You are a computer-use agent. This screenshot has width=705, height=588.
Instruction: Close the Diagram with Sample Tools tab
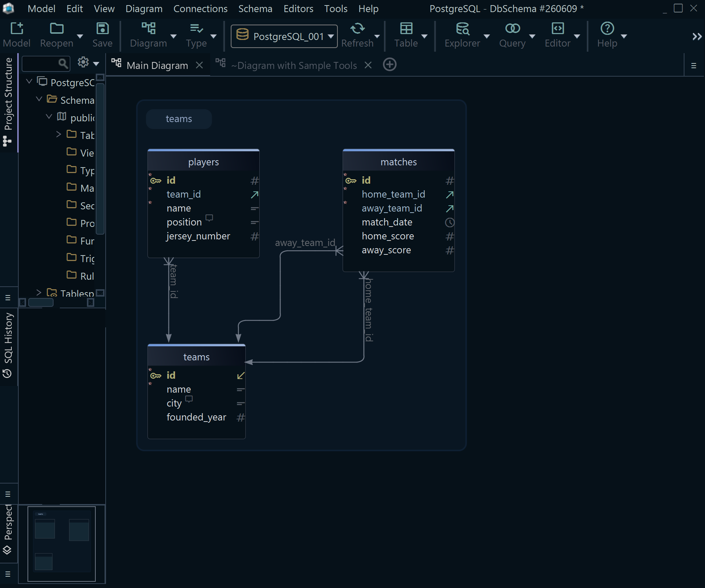click(x=368, y=65)
